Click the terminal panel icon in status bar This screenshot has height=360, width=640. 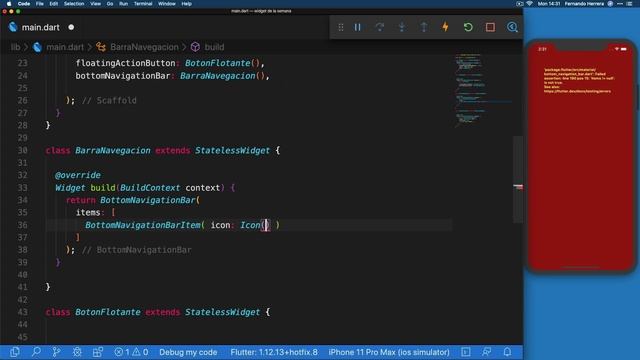coord(466,352)
